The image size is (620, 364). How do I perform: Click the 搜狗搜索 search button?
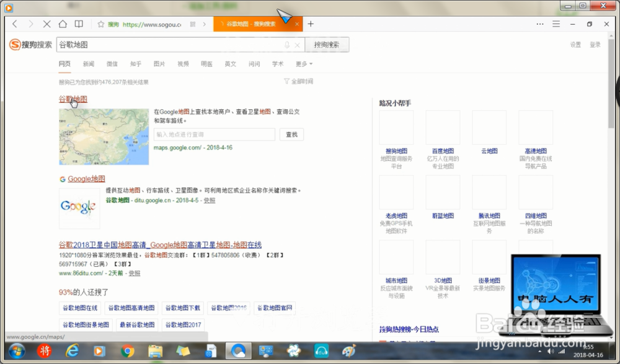pyautogui.click(x=327, y=45)
